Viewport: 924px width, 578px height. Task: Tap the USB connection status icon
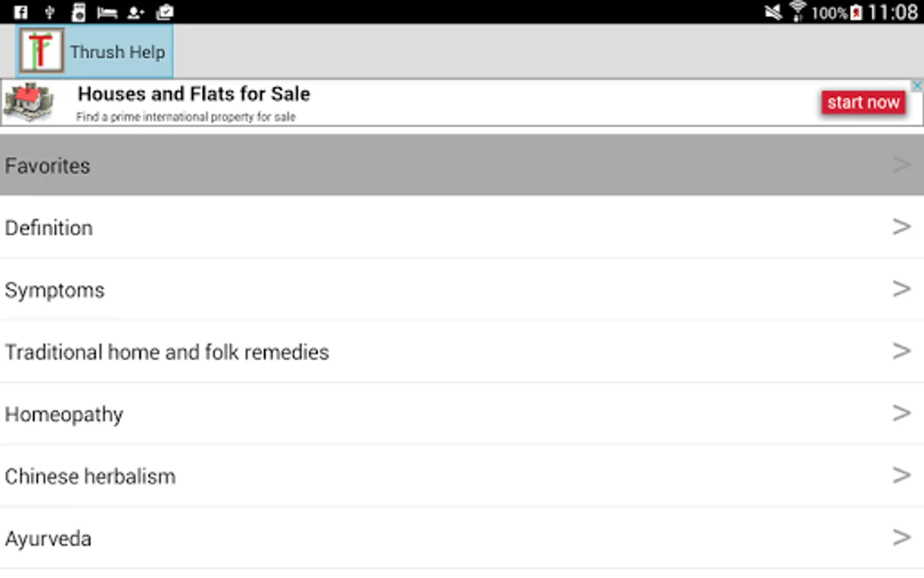[49, 12]
